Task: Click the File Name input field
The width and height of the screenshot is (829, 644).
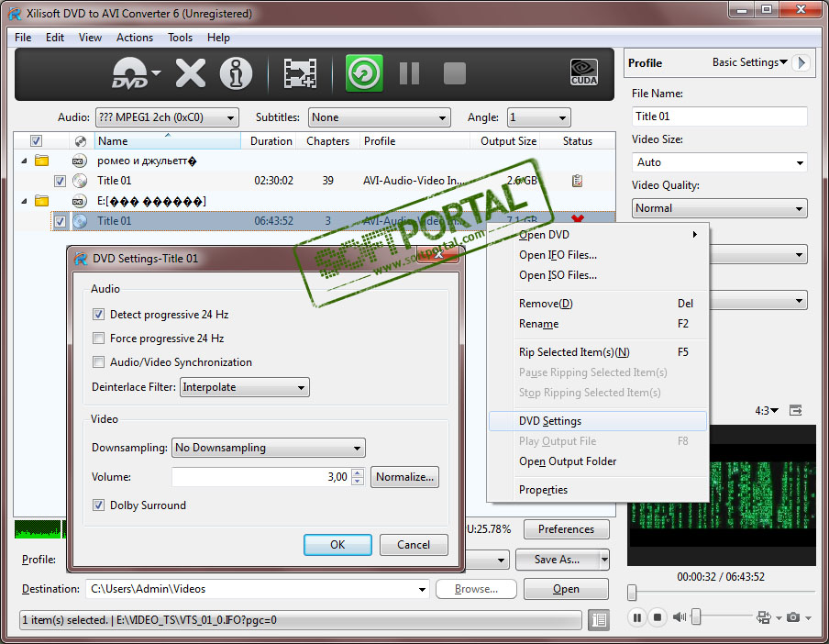Action: click(720, 117)
